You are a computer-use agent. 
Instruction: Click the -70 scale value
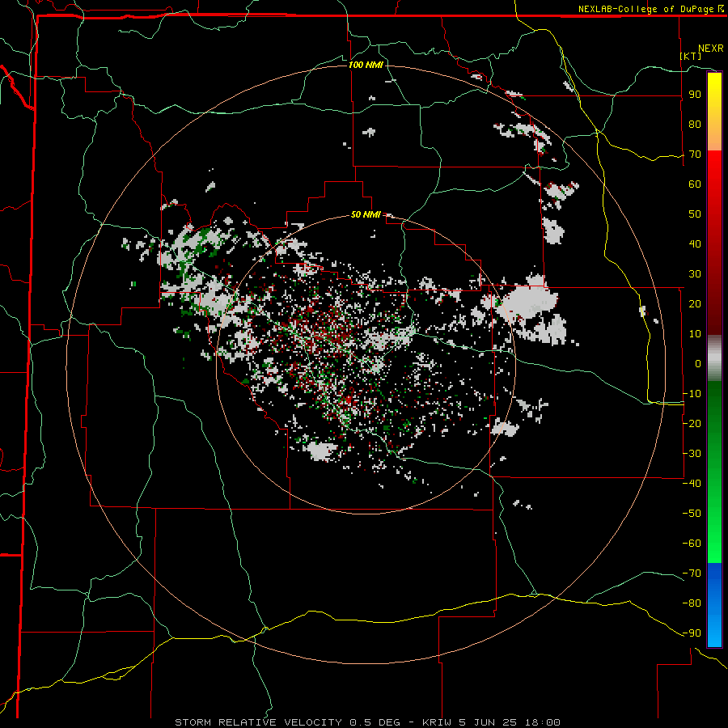pos(692,574)
